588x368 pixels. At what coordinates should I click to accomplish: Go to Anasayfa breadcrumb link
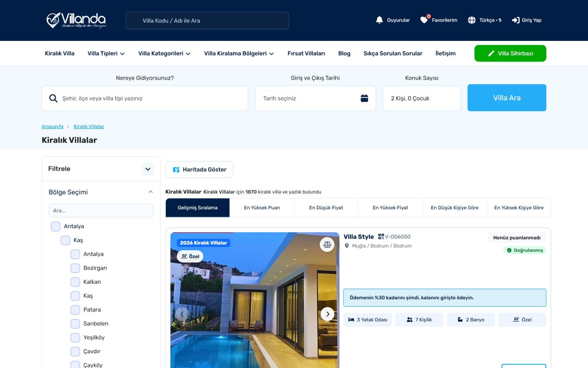point(52,126)
